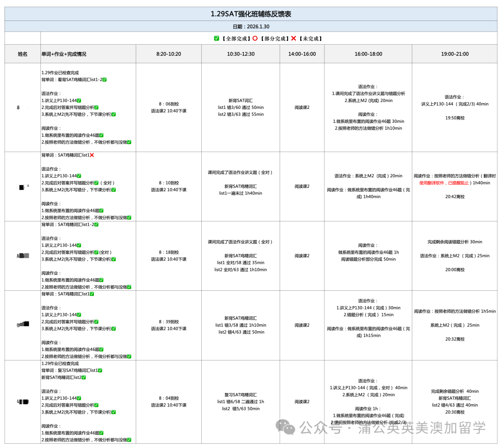Click green check after 新背SAT鸡精词汇list2

(84, 377)
